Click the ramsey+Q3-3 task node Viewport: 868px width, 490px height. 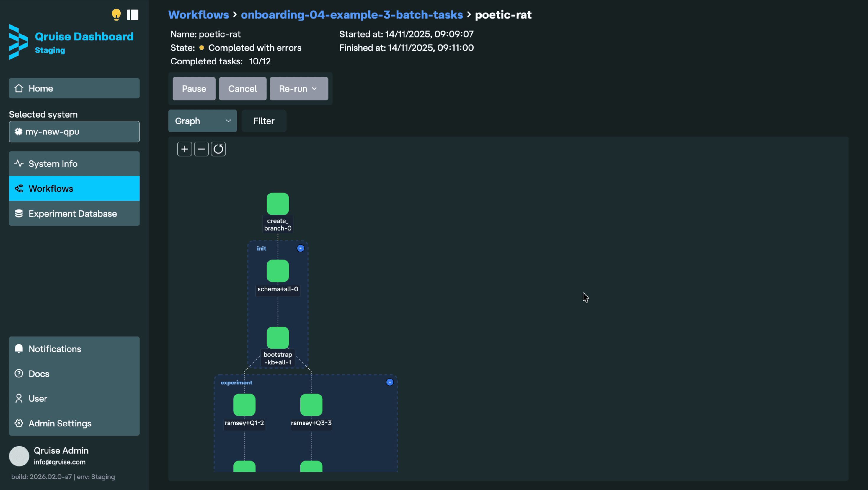[311, 405]
